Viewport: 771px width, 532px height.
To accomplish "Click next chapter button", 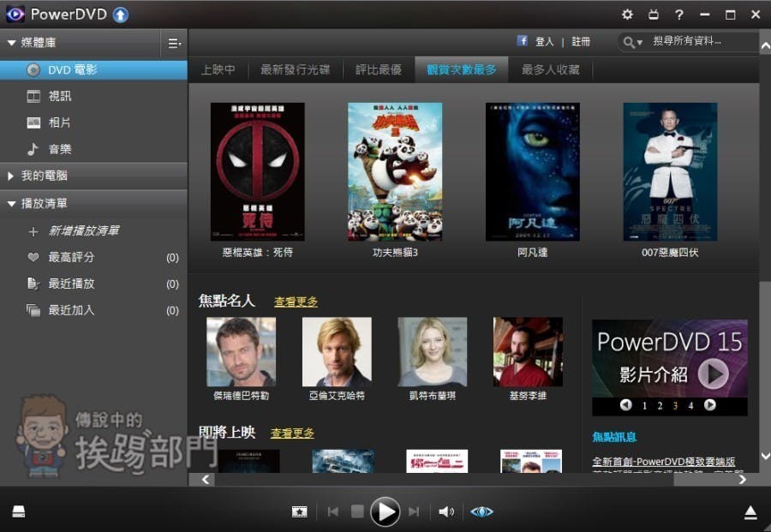I will tap(414, 511).
